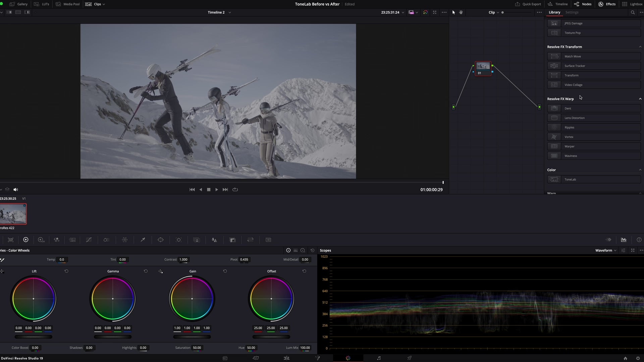Viewport: 644px width, 362px height.
Task: Open the Timeline 2 name dropdown
Action: pyautogui.click(x=230, y=12)
